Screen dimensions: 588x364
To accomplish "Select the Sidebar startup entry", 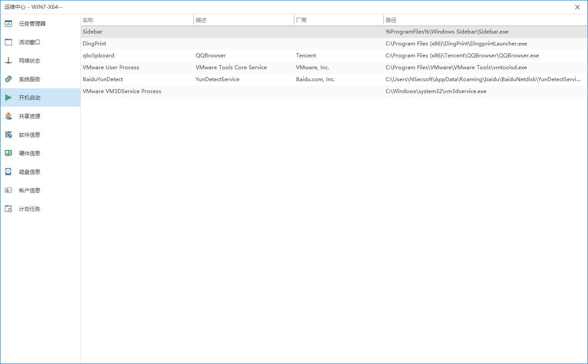I will [x=334, y=32].
